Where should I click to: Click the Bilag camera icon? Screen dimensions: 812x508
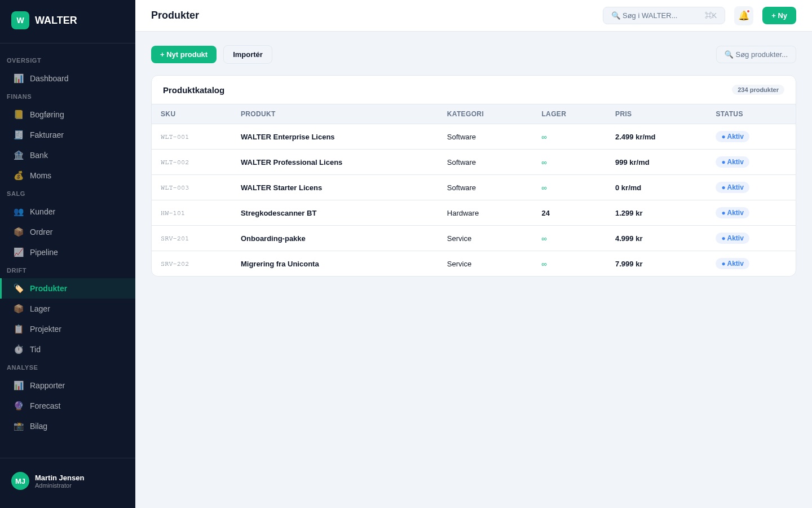(x=19, y=426)
